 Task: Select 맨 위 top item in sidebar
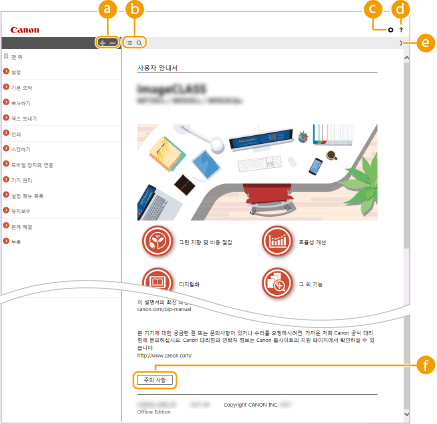(x=17, y=57)
